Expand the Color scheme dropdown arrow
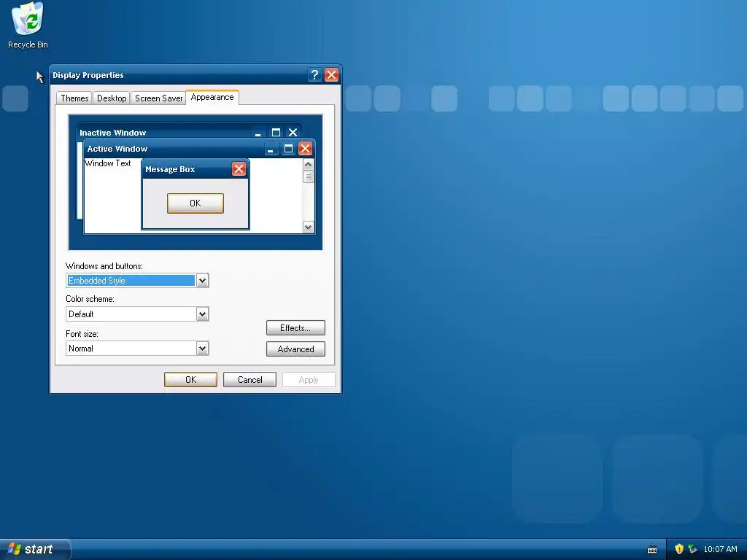747x560 pixels. (203, 314)
